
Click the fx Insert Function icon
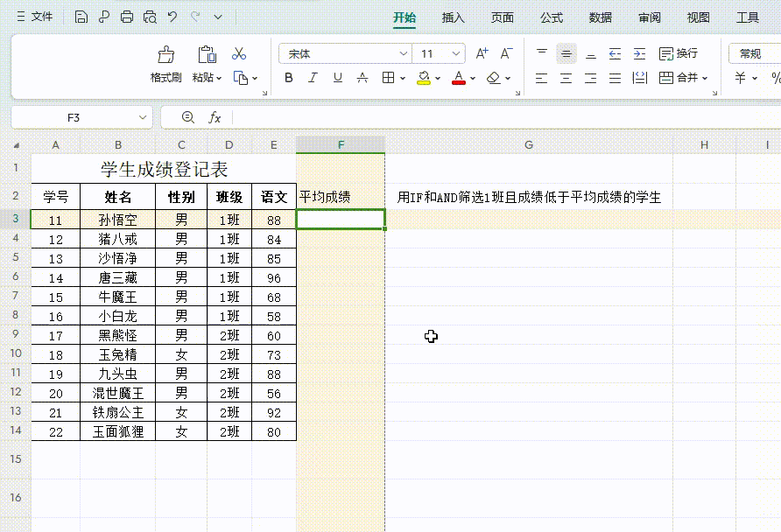pyautogui.click(x=215, y=117)
